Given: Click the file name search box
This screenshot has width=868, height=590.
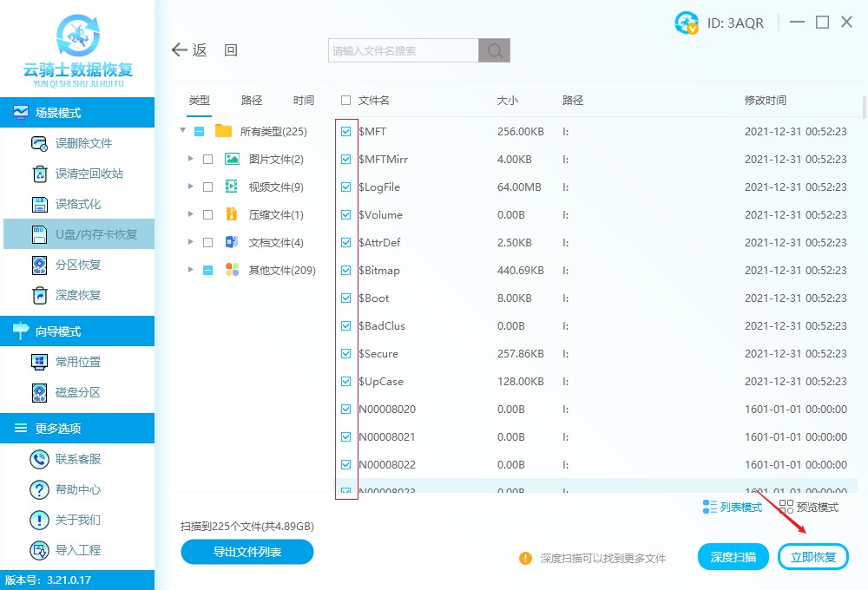Looking at the screenshot, I should point(401,49).
